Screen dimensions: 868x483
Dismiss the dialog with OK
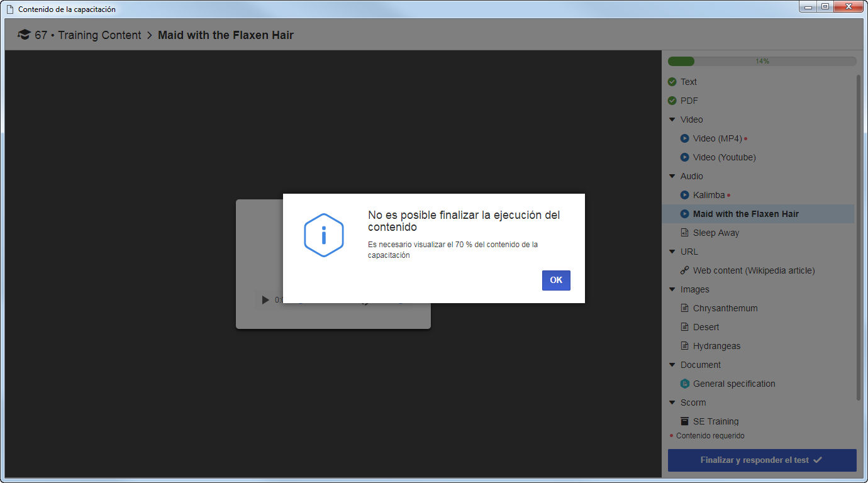click(x=556, y=280)
